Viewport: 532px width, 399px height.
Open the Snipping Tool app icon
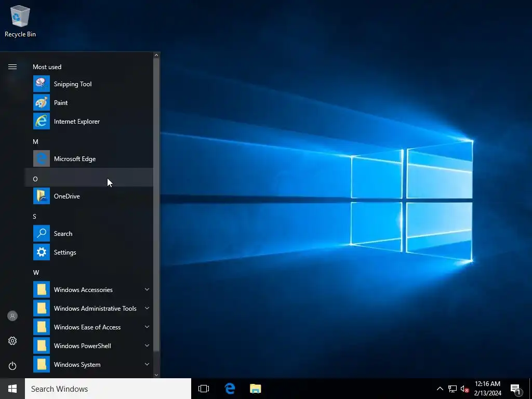(x=42, y=84)
